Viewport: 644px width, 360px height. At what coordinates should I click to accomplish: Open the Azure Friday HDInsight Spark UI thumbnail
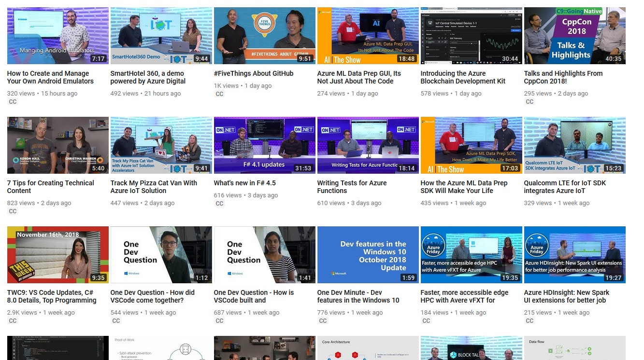coord(575,255)
